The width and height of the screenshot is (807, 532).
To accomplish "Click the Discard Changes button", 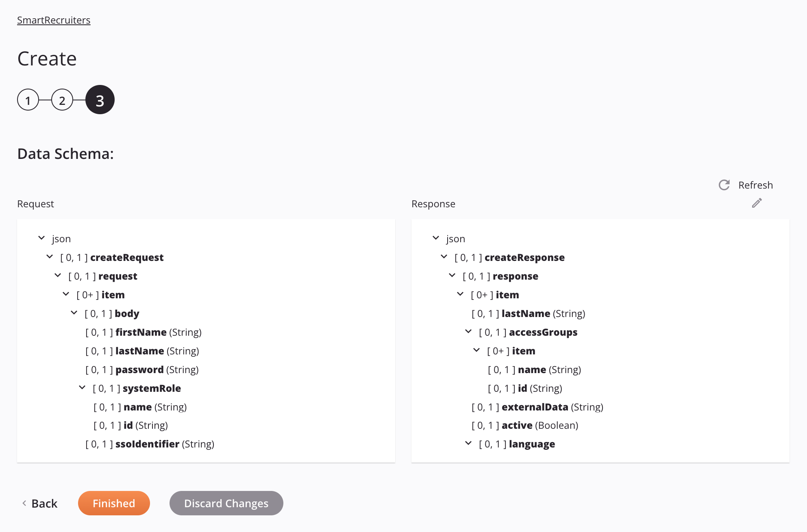I will click(226, 503).
